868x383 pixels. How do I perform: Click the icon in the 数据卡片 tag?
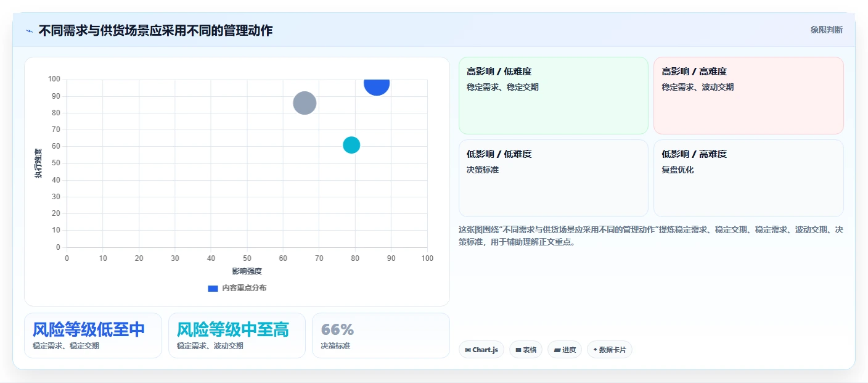coord(595,350)
